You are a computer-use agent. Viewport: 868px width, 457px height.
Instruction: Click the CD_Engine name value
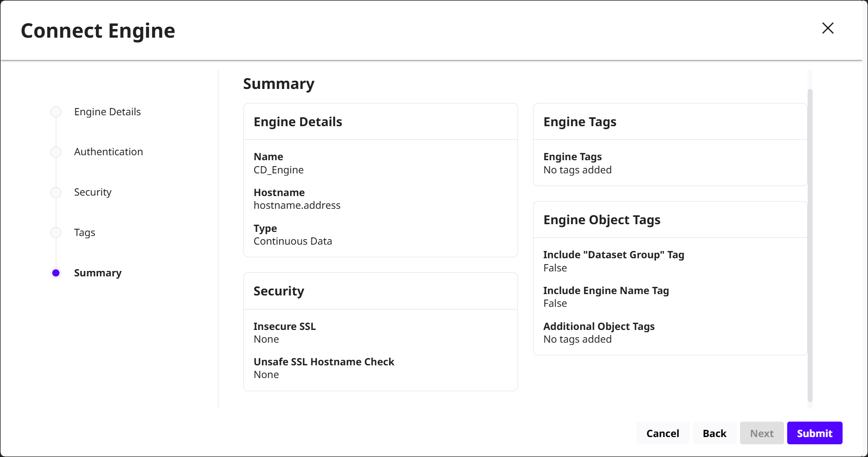tap(278, 170)
